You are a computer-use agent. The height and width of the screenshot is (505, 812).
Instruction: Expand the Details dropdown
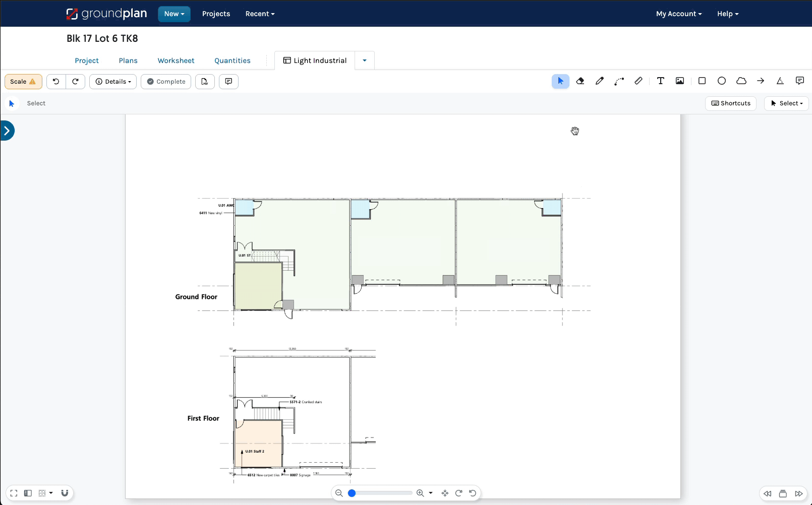(x=113, y=82)
